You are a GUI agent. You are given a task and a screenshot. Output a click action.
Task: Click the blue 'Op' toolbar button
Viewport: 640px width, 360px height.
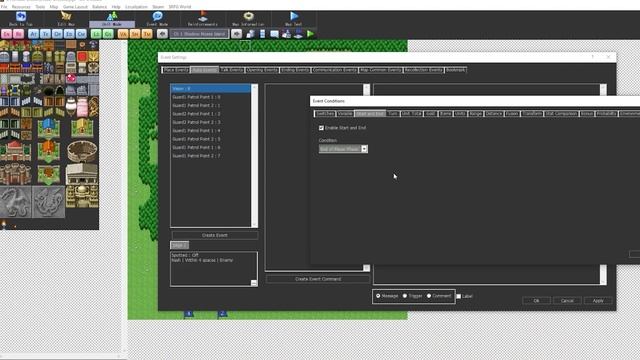tap(57, 34)
